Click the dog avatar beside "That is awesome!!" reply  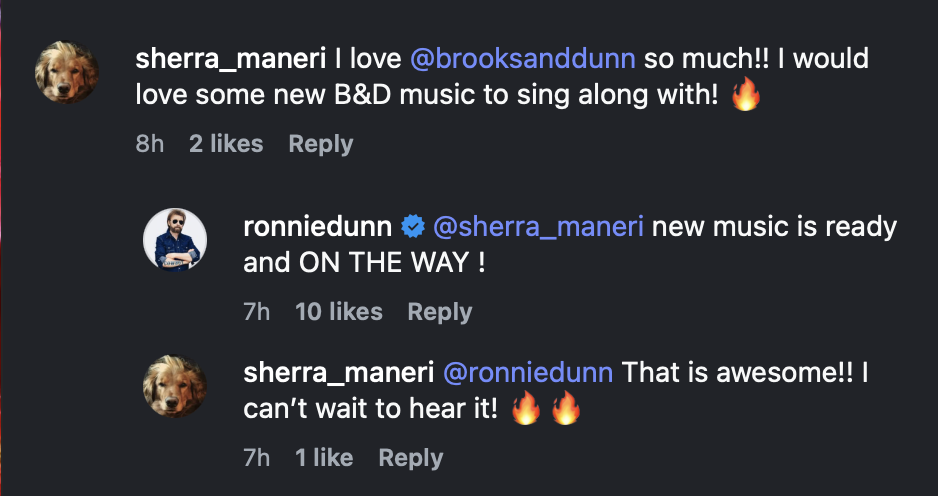pyautogui.click(x=175, y=386)
